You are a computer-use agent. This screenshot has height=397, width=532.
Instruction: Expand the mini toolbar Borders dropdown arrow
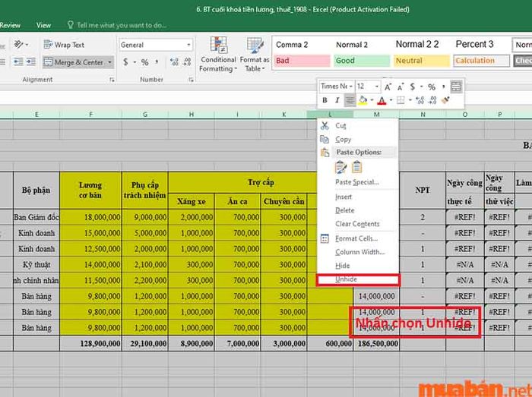pos(410,100)
